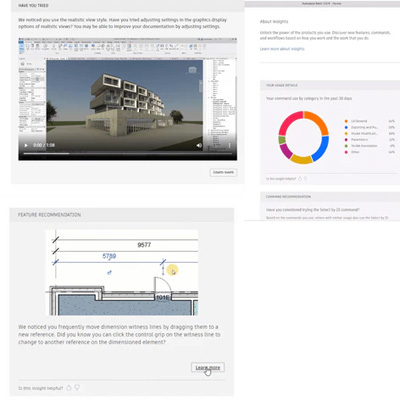Open the Learn more about insights link

(x=282, y=49)
